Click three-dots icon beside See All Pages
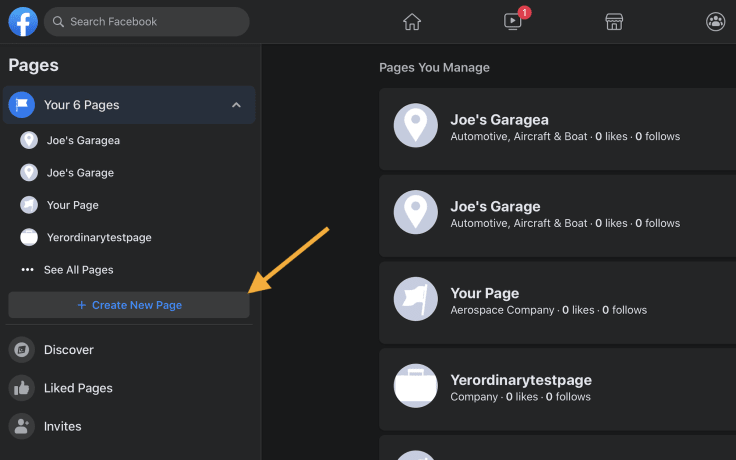Image resolution: width=736 pixels, height=460 pixels. click(x=28, y=269)
